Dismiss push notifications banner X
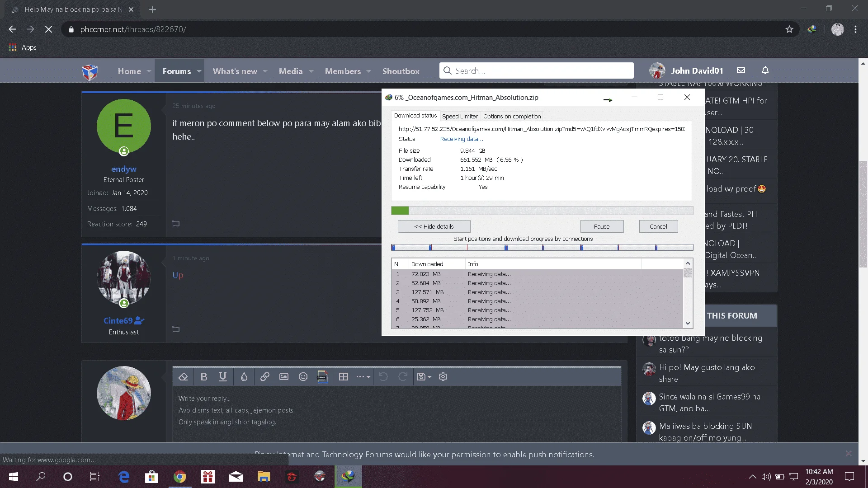 tap(848, 453)
